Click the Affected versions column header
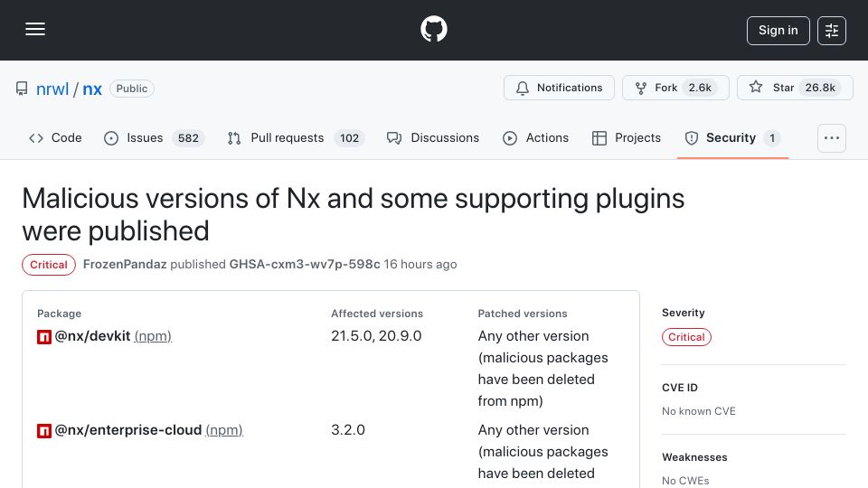This screenshot has width=868, height=488. click(377, 314)
